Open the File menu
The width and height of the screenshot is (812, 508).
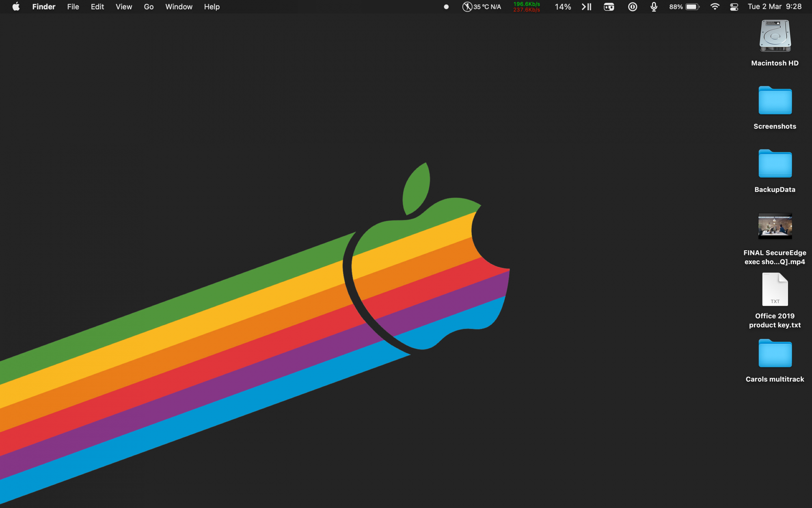73,7
